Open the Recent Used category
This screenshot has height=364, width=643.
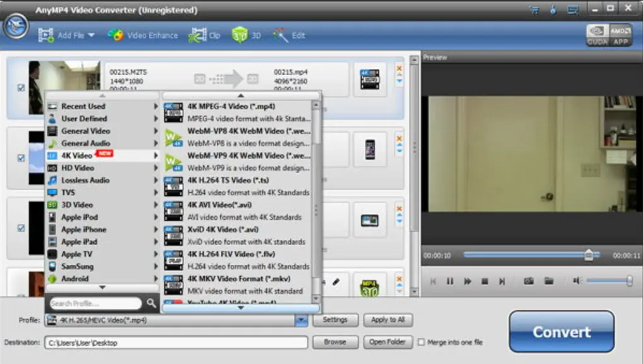(x=102, y=106)
